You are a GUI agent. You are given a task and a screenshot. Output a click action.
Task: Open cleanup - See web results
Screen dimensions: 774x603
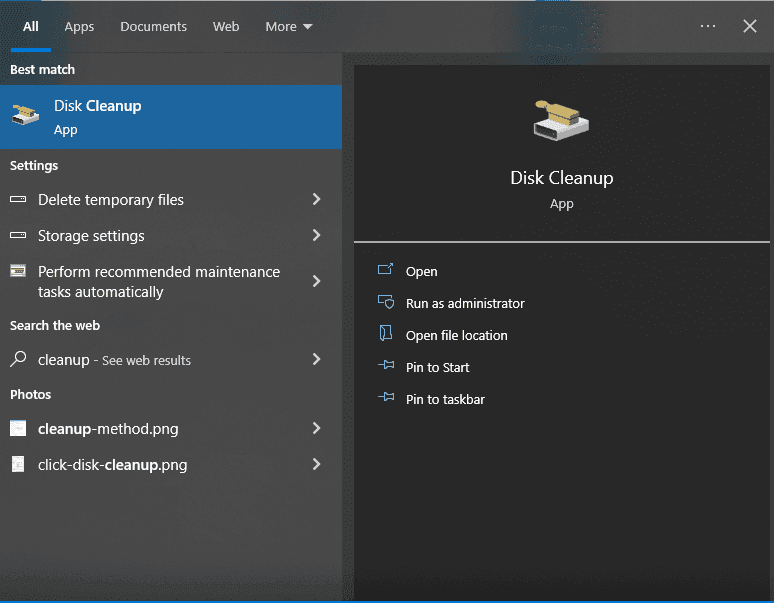point(171,360)
